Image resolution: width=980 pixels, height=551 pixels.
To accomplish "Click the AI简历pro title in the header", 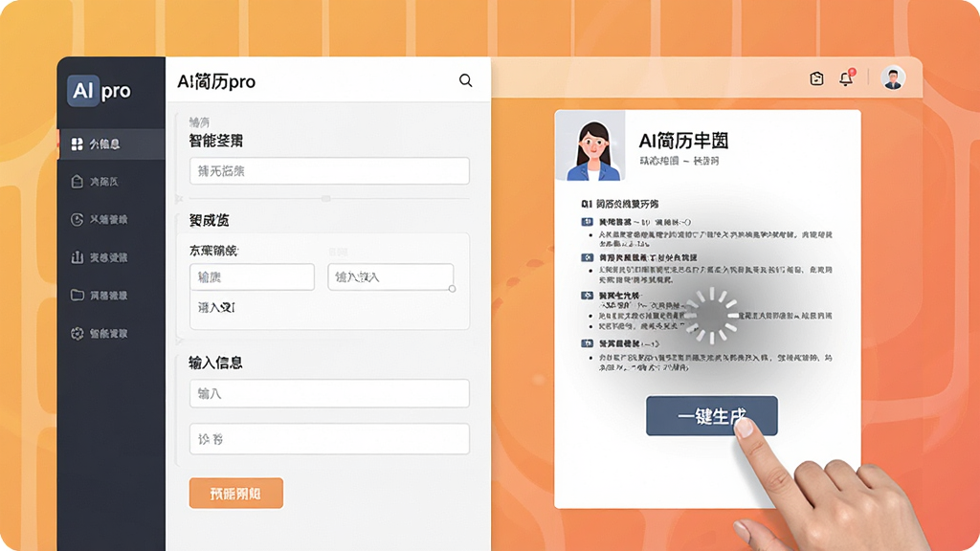I will 216,82.
